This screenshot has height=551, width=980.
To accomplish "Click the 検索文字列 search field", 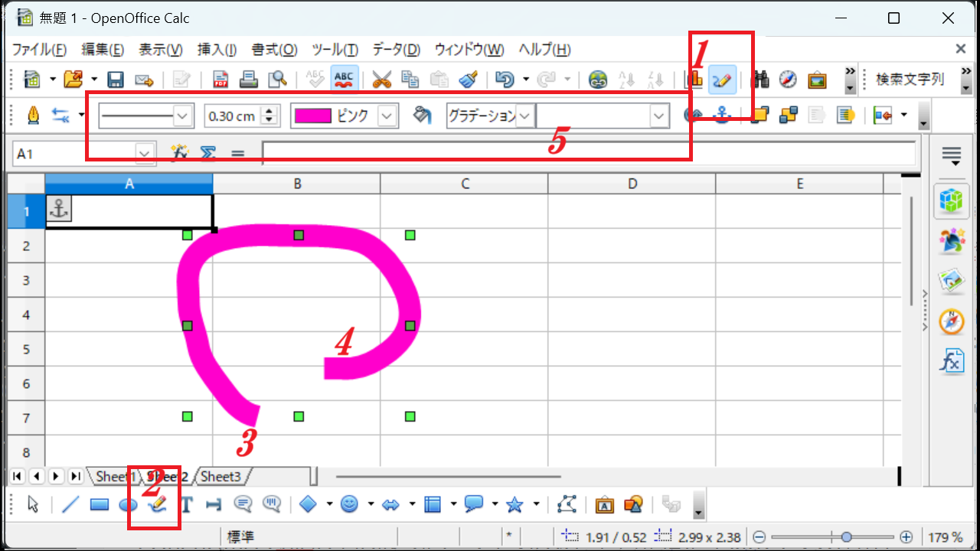I will tap(911, 79).
